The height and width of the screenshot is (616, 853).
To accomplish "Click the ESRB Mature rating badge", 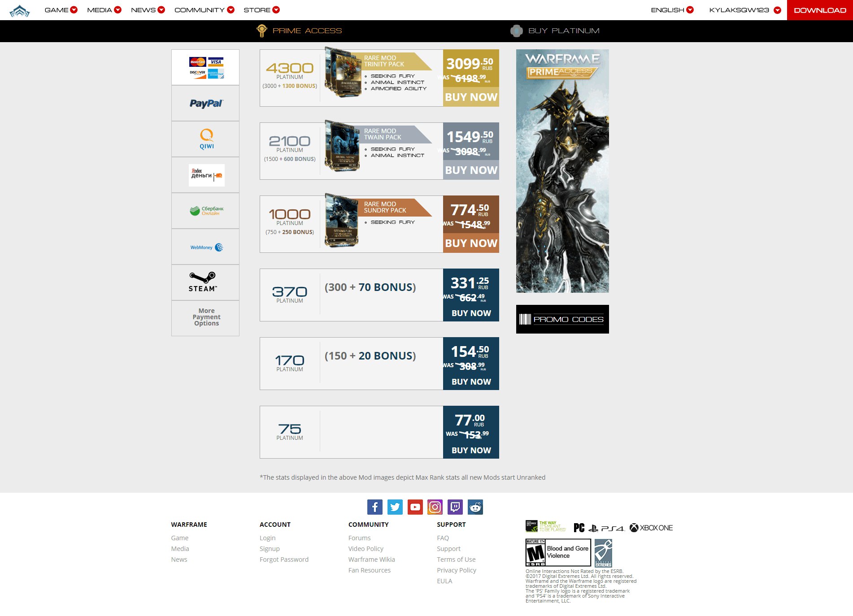I will tap(558, 552).
